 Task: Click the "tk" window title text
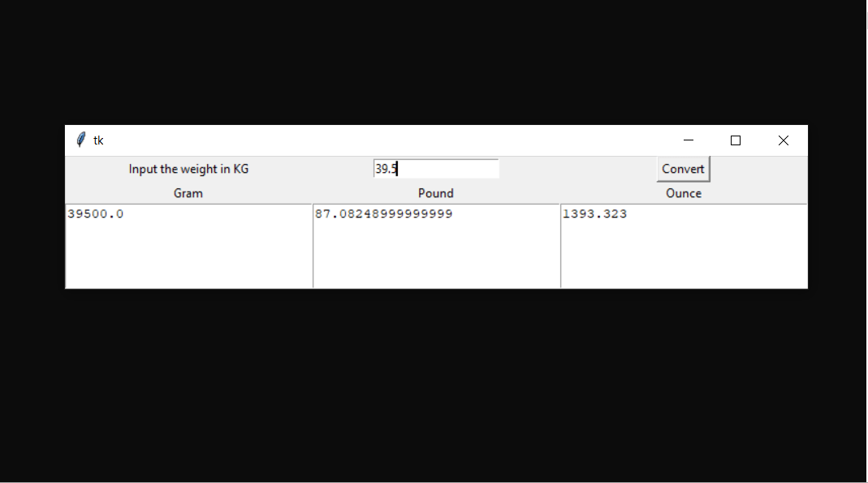click(x=98, y=140)
